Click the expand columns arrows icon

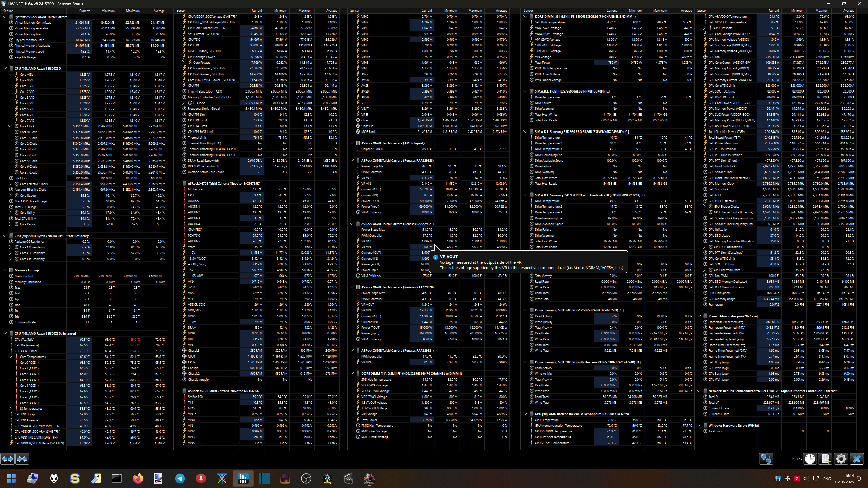7,459
